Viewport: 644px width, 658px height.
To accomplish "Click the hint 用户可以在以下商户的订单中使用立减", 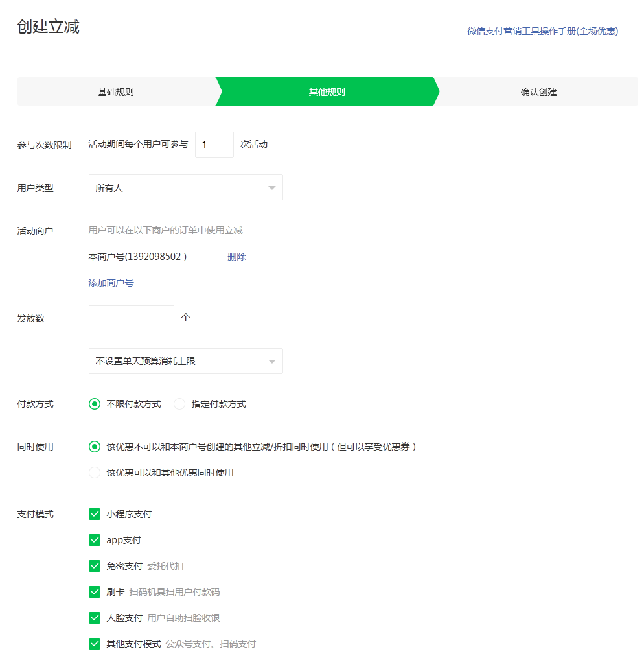I will [x=166, y=230].
